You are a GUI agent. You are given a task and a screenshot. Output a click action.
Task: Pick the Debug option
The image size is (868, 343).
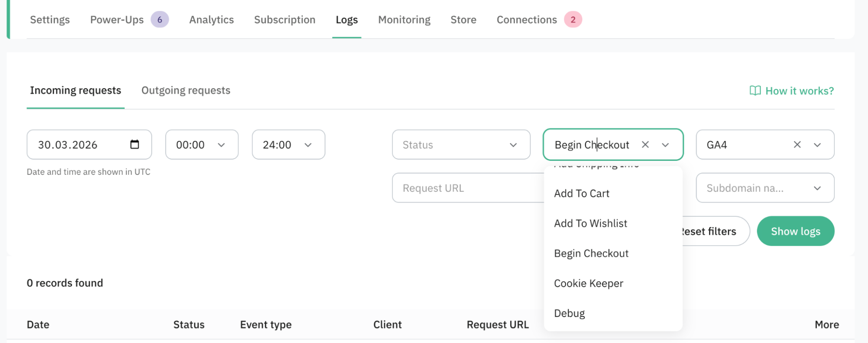(x=613, y=313)
